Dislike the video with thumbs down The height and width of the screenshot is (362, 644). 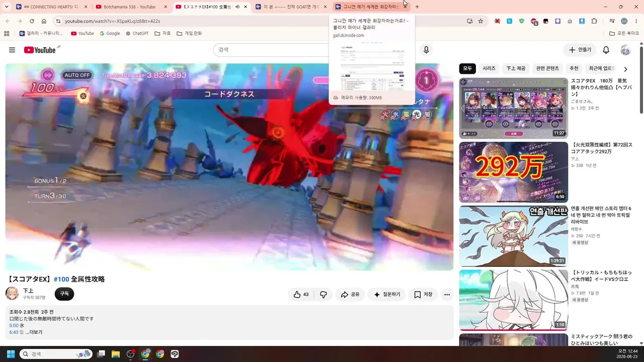[x=324, y=295]
